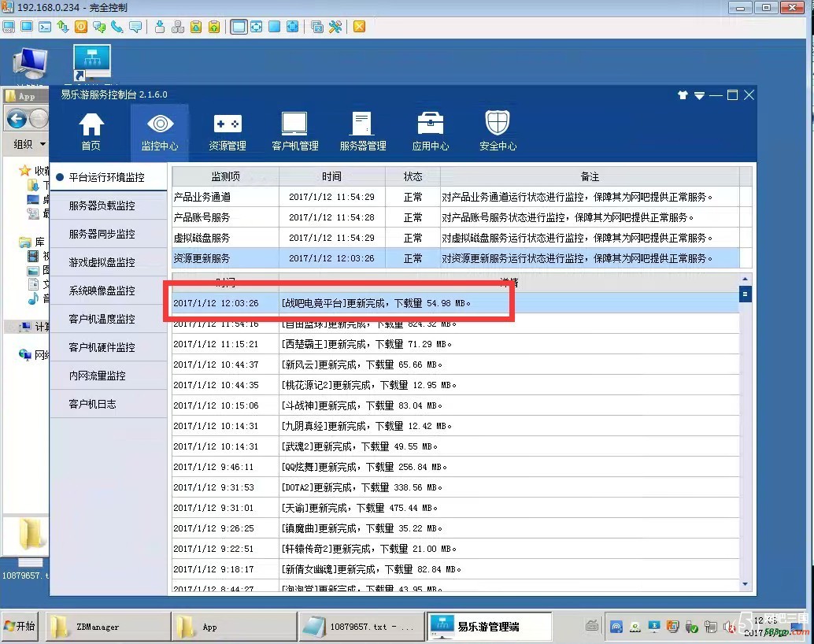Click the 开始 Start button
814x644 pixels.
(x=19, y=627)
